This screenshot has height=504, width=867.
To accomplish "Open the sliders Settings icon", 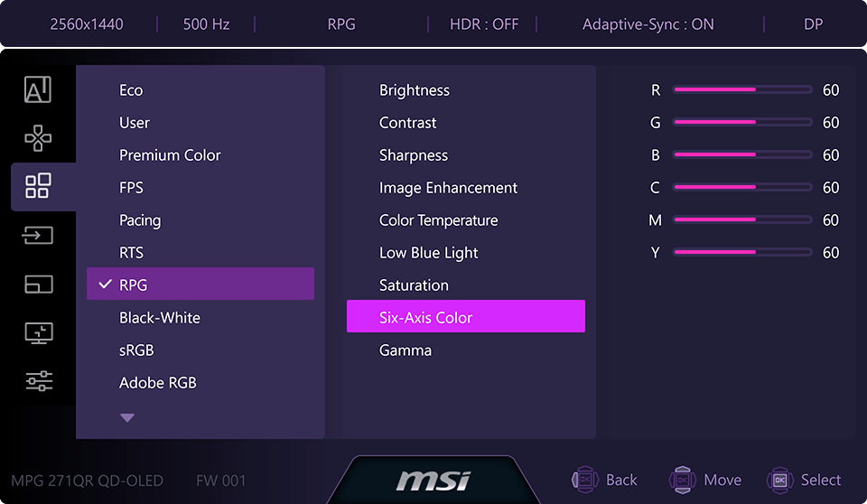I will coord(38,381).
